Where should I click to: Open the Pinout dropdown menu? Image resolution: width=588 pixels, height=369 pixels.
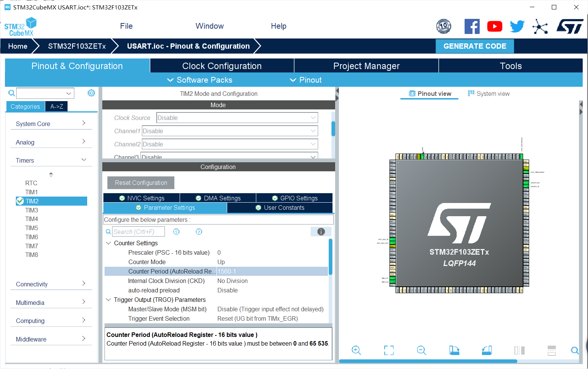[x=306, y=80]
